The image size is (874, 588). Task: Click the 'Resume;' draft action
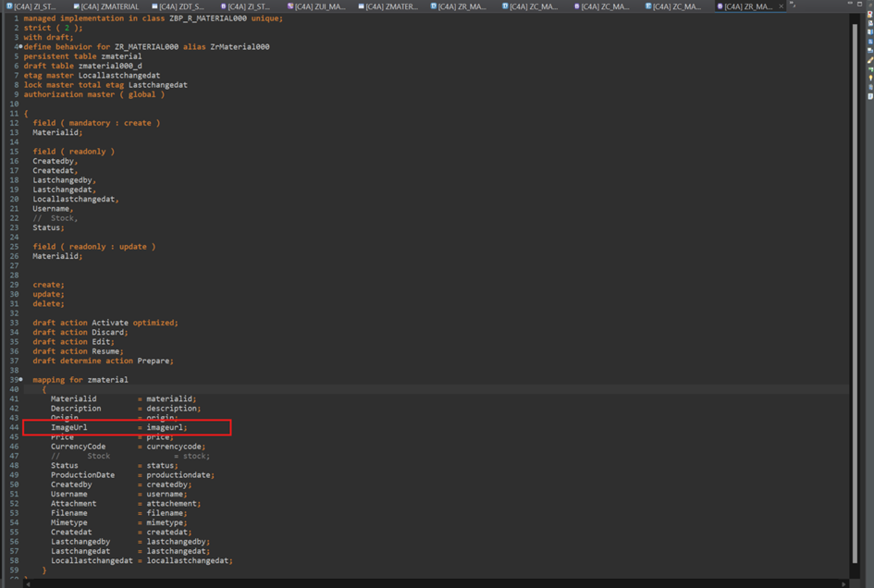[107, 351]
